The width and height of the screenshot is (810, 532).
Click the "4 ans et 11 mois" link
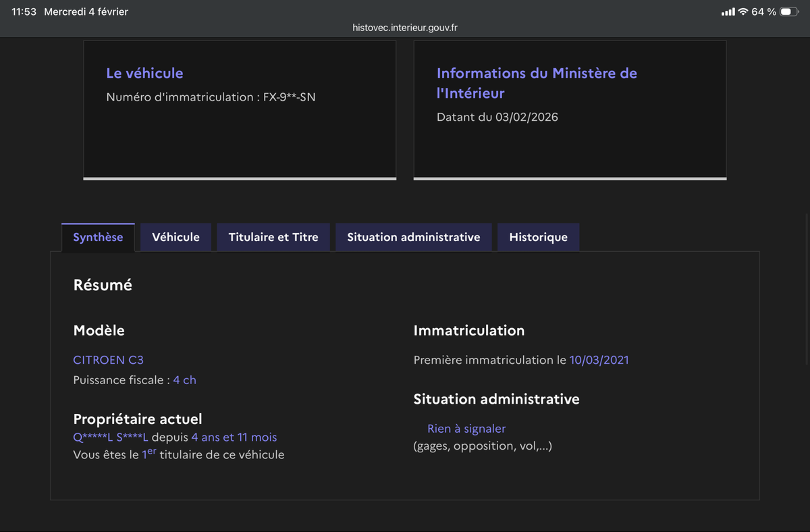tap(236, 437)
